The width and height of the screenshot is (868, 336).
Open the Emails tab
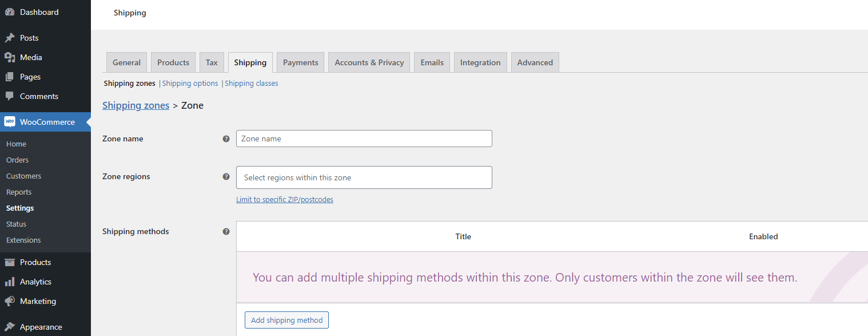pos(432,62)
